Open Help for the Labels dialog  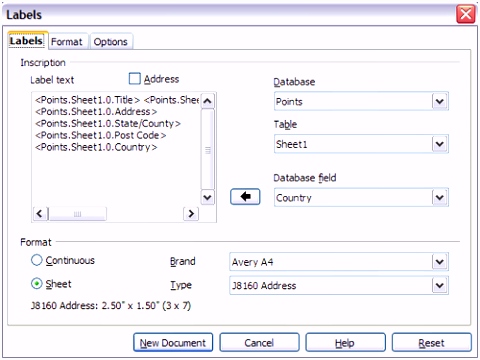point(345,342)
